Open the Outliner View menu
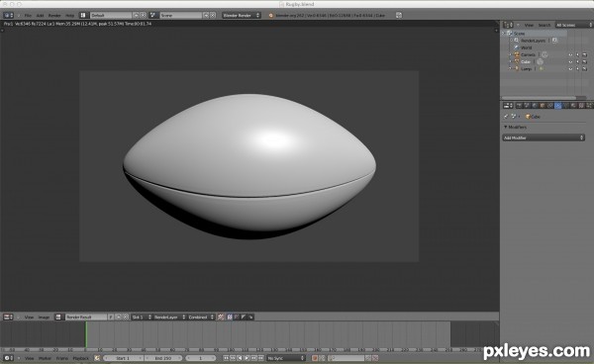The image size is (594, 364). pyautogui.click(x=529, y=25)
